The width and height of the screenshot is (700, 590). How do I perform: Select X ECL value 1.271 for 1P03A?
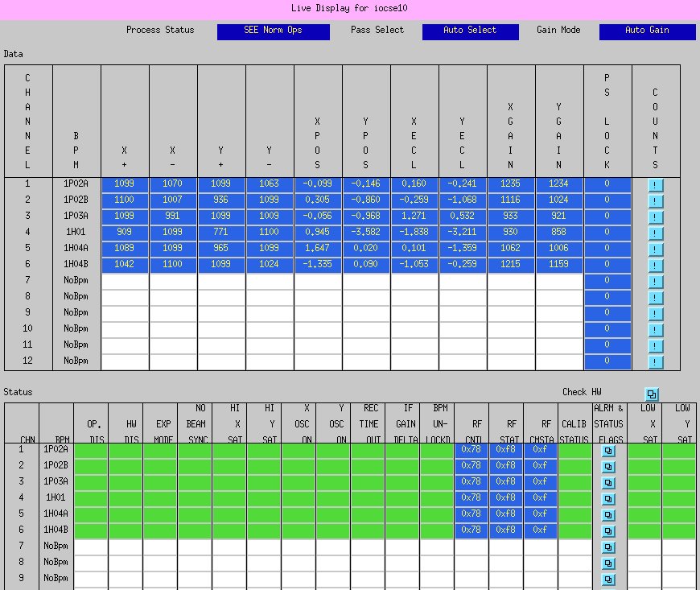click(414, 217)
